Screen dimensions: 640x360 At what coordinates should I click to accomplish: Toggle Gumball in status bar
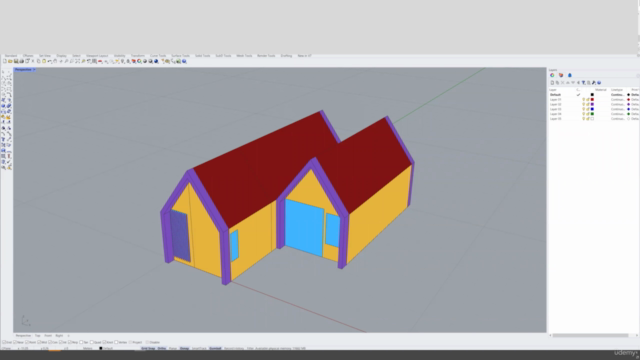click(215, 348)
